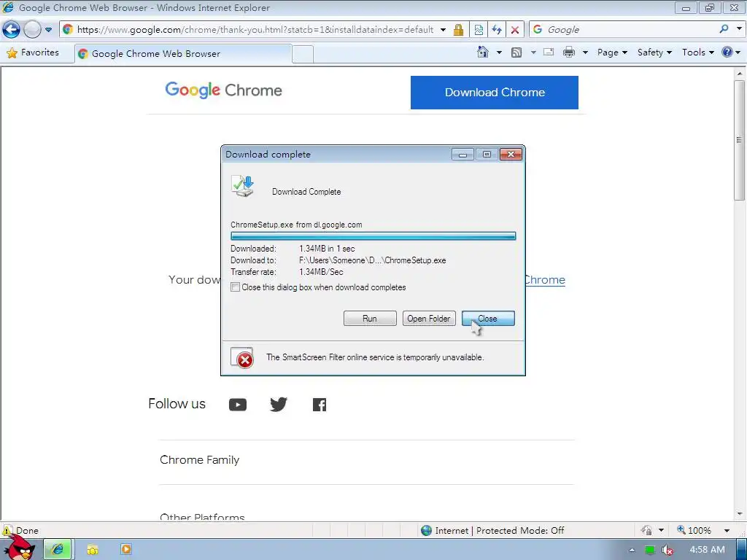The height and width of the screenshot is (560, 747).
Task: Expand the Print options dropdown arrow
Action: click(585, 52)
